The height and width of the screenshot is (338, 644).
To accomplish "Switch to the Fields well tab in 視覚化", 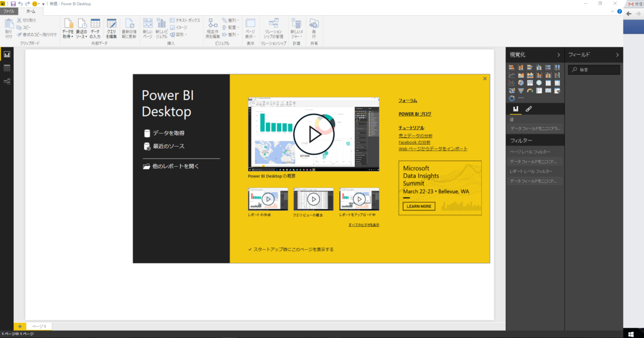I will click(x=516, y=109).
